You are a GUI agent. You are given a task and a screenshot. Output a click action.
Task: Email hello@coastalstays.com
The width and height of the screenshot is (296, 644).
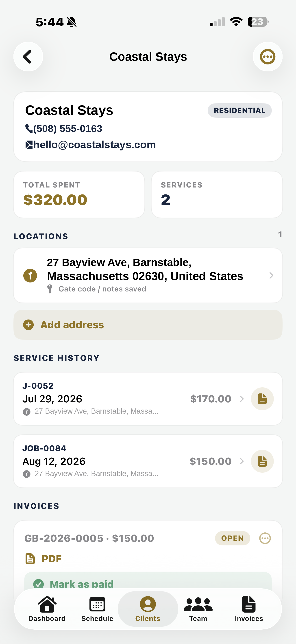pos(91,145)
